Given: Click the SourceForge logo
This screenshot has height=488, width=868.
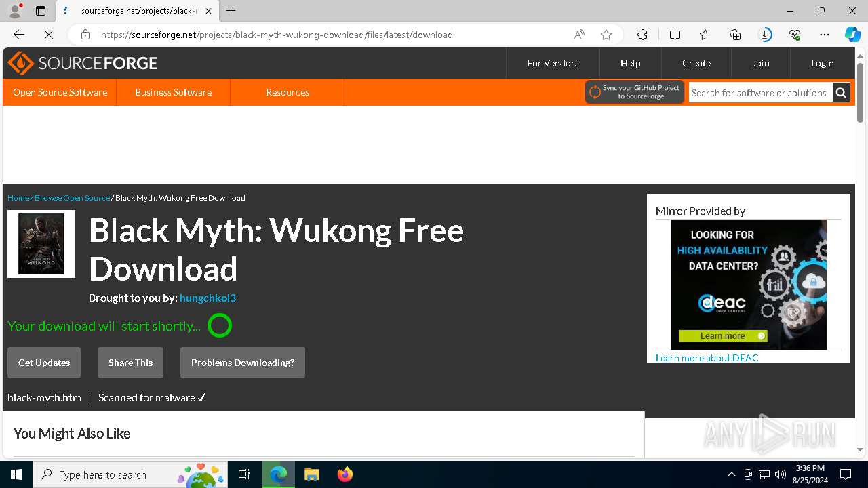Looking at the screenshot, I should (x=83, y=63).
